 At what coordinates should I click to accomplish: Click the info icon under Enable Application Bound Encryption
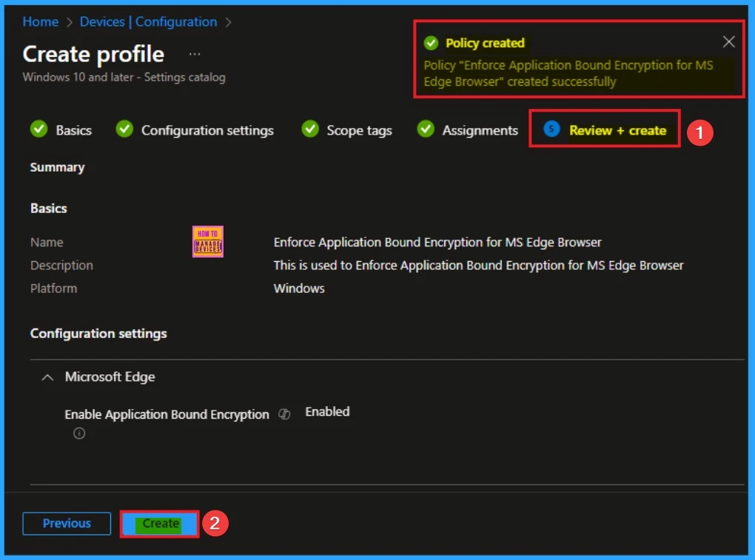(79, 434)
